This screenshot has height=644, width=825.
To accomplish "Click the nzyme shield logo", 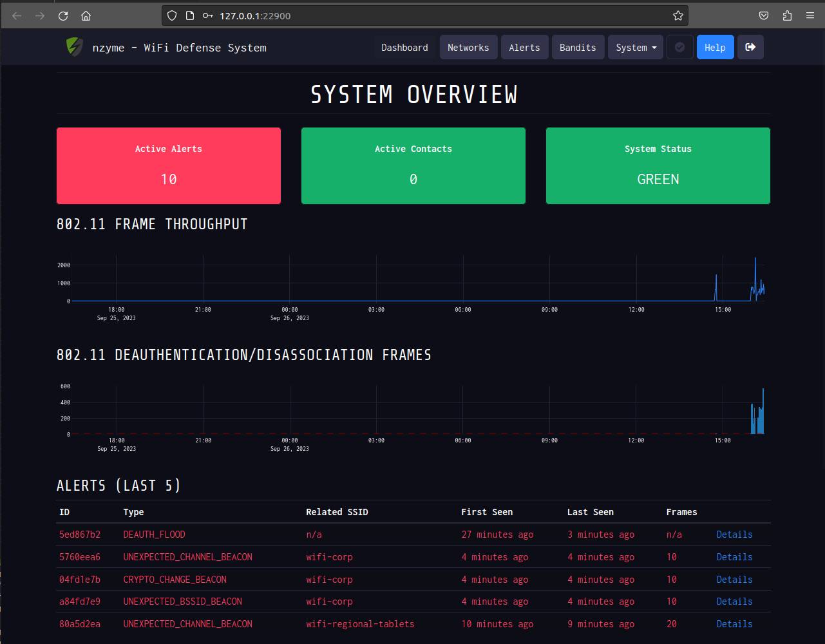I will (75, 47).
